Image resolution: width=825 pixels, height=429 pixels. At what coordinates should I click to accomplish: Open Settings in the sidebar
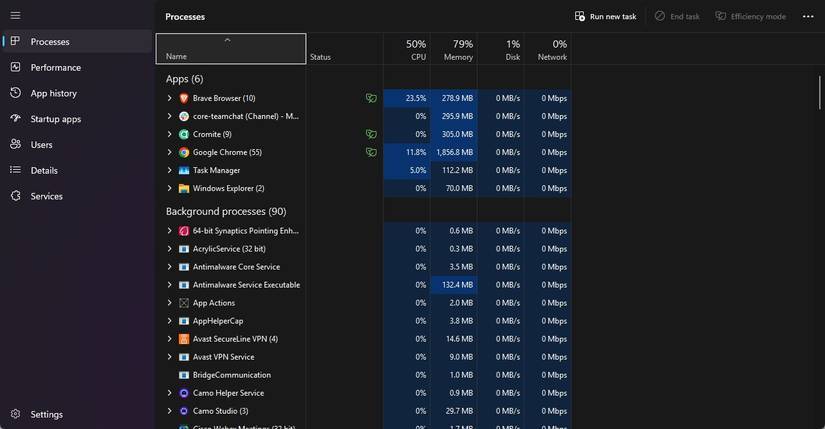[x=46, y=414]
